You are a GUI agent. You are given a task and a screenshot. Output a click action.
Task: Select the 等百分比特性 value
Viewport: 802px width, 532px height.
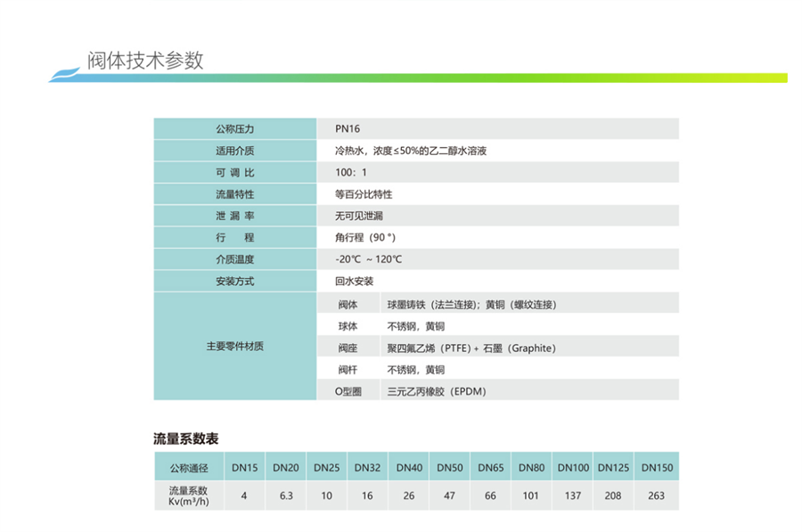(364, 194)
